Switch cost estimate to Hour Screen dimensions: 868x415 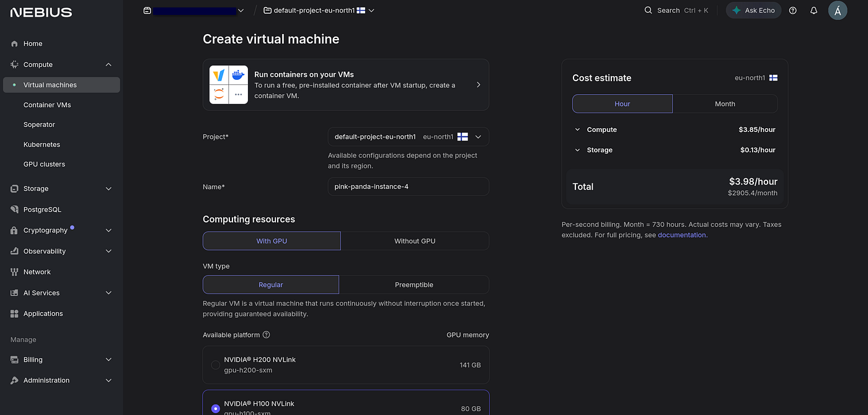(x=622, y=104)
